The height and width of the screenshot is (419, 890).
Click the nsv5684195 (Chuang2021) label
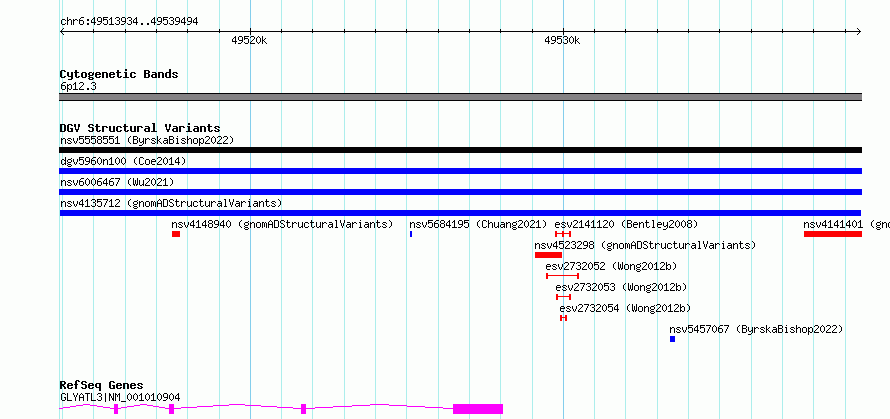pos(478,224)
